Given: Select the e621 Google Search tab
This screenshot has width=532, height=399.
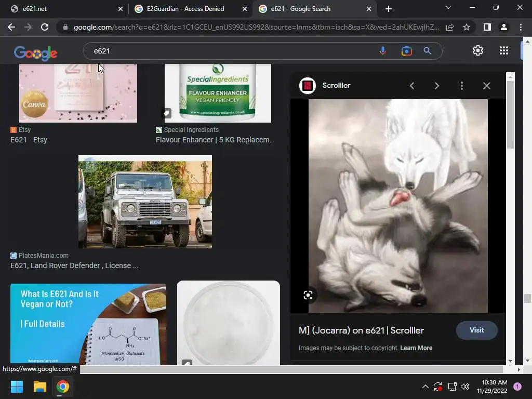Looking at the screenshot, I should (x=314, y=9).
